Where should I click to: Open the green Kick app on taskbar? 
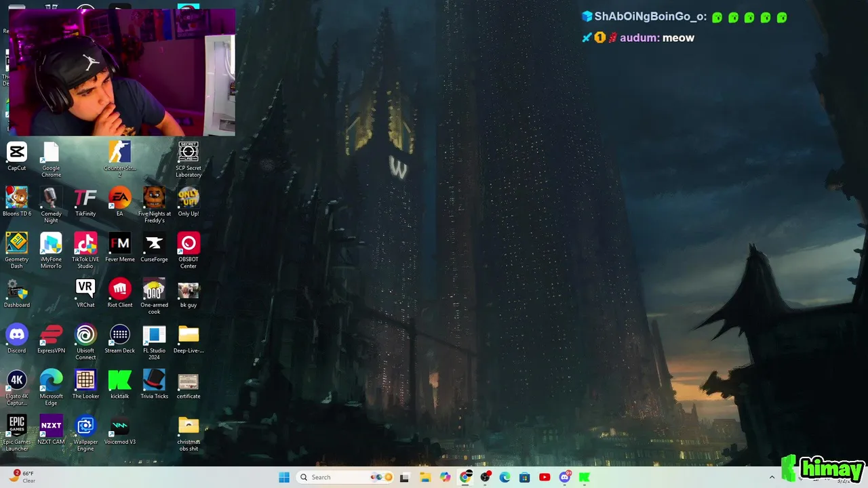pos(585,477)
